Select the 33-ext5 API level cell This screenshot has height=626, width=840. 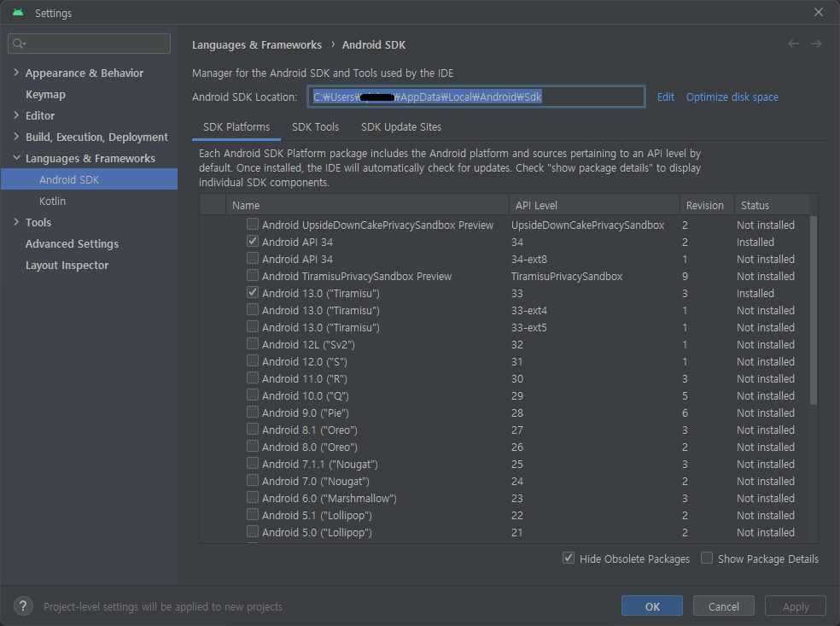click(529, 327)
